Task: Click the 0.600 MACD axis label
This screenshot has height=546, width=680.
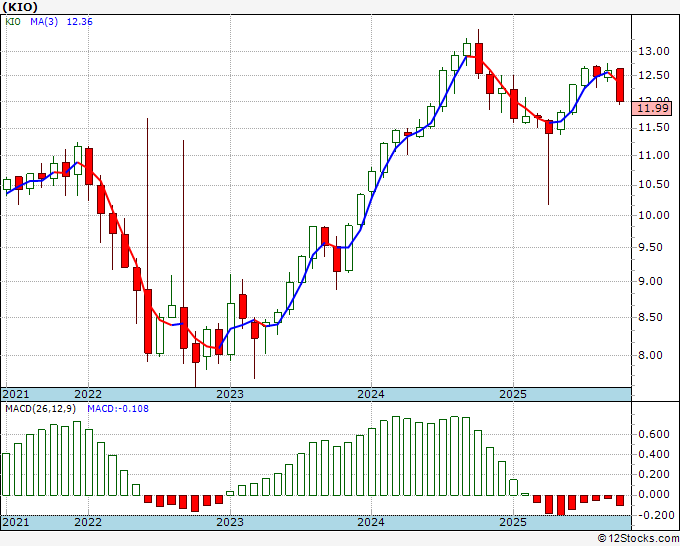Action: click(x=654, y=435)
